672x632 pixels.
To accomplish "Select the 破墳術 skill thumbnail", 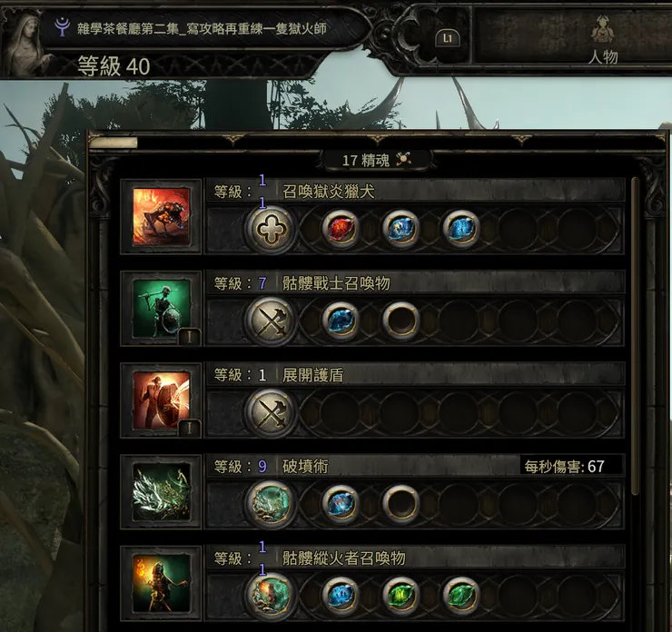I will 161,491.
